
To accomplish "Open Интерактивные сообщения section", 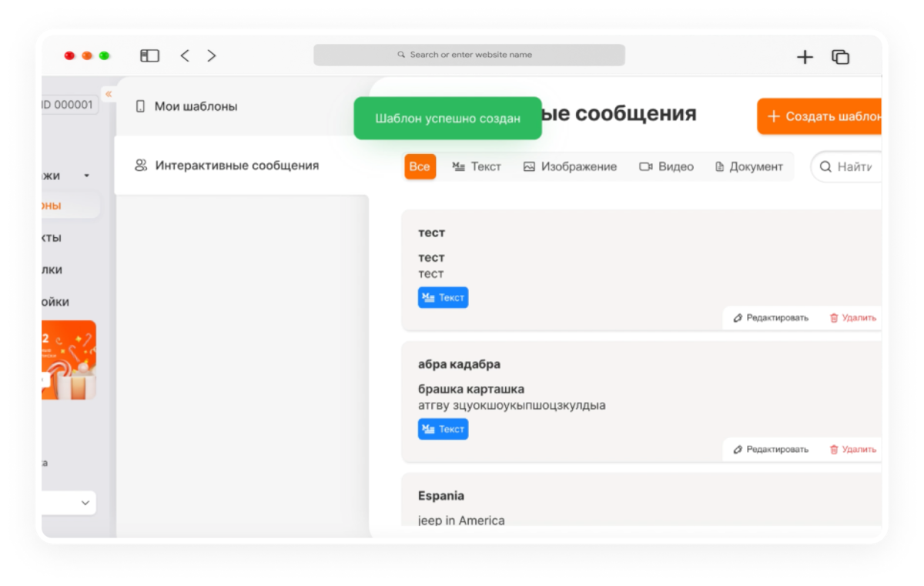I will coord(242,165).
